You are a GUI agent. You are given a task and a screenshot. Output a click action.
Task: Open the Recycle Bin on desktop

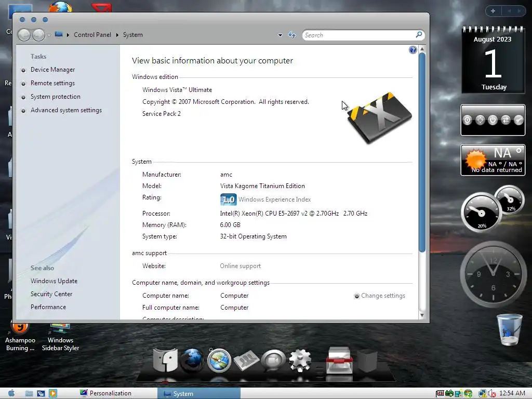509,329
